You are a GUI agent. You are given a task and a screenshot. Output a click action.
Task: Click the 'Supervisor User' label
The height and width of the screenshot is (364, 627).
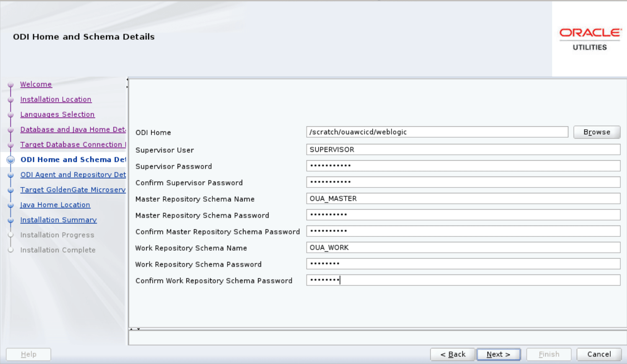165,150
